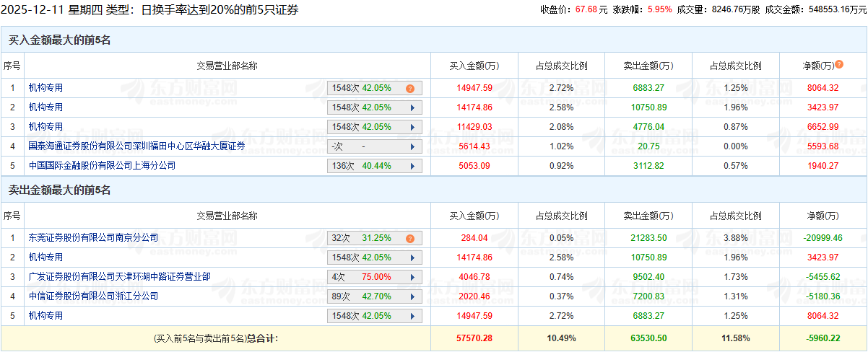Click arrow icon next to 4次 75.00%
This screenshot has height=352, width=868.
[x=412, y=277]
